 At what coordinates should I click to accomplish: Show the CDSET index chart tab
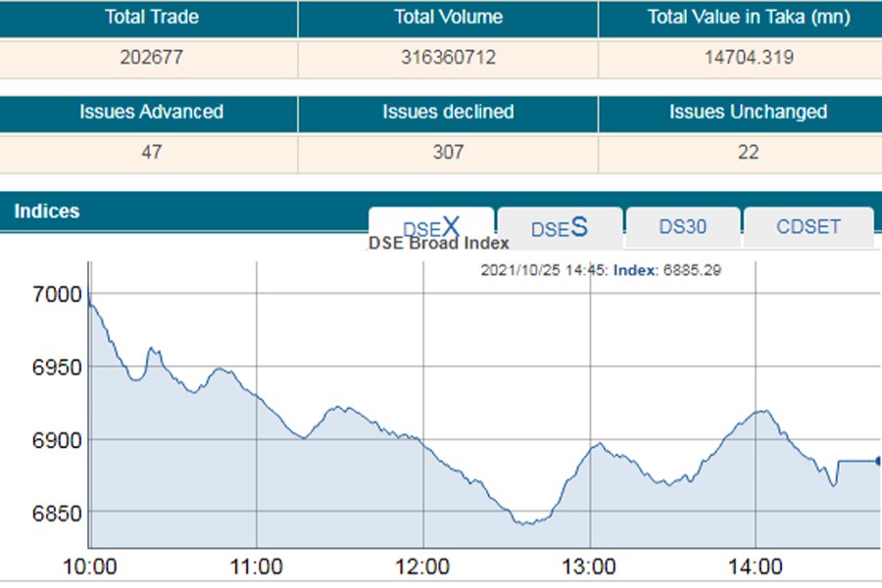click(808, 226)
